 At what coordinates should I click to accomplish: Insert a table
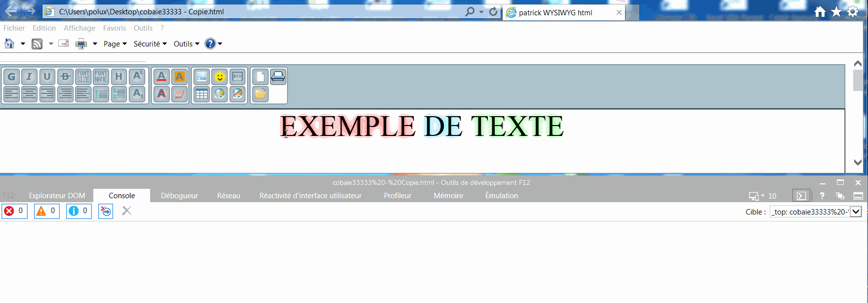click(x=201, y=94)
